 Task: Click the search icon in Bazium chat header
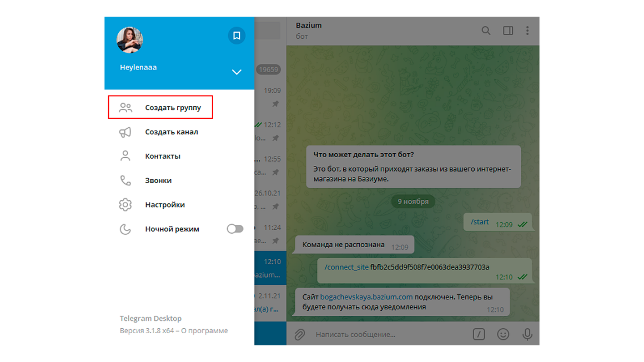coord(486,31)
